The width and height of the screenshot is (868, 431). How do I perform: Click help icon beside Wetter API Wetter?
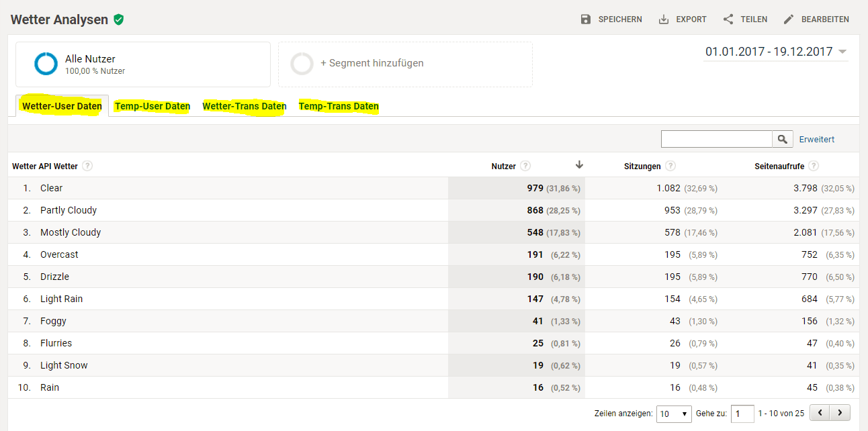[87, 166]
